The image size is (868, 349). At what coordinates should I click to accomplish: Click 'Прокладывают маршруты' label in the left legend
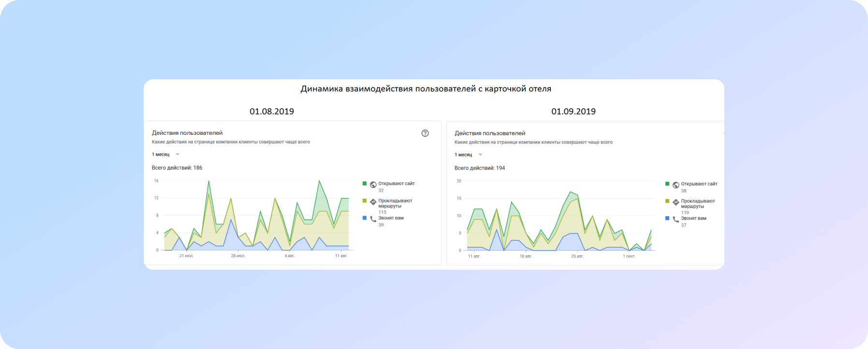click(x=396, y=204)
